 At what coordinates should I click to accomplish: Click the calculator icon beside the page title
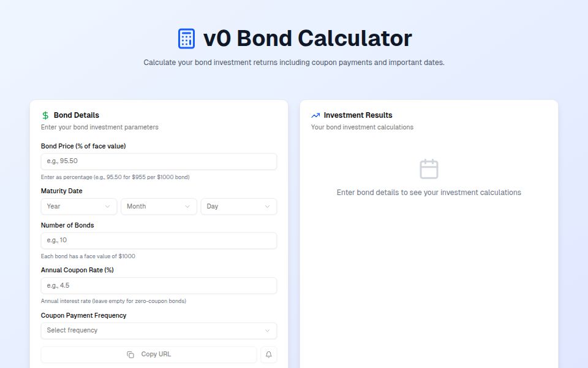pos(185,37)
